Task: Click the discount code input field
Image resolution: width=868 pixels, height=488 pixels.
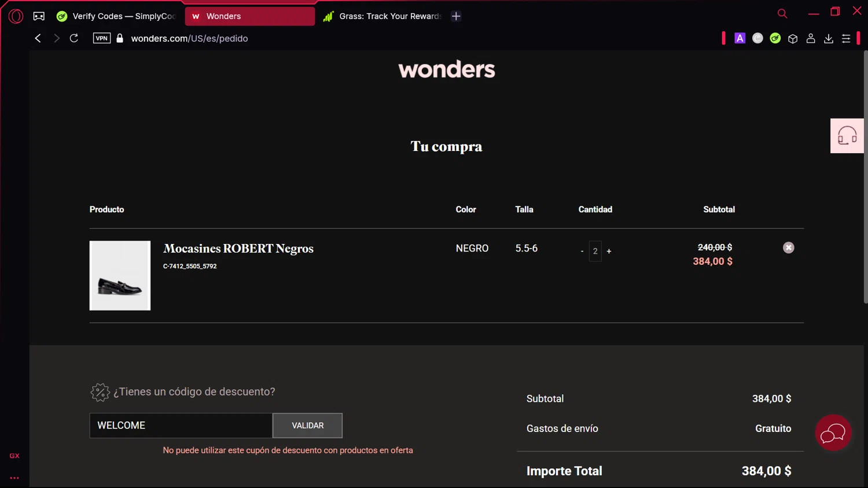Action: click(x=181, y=426)
